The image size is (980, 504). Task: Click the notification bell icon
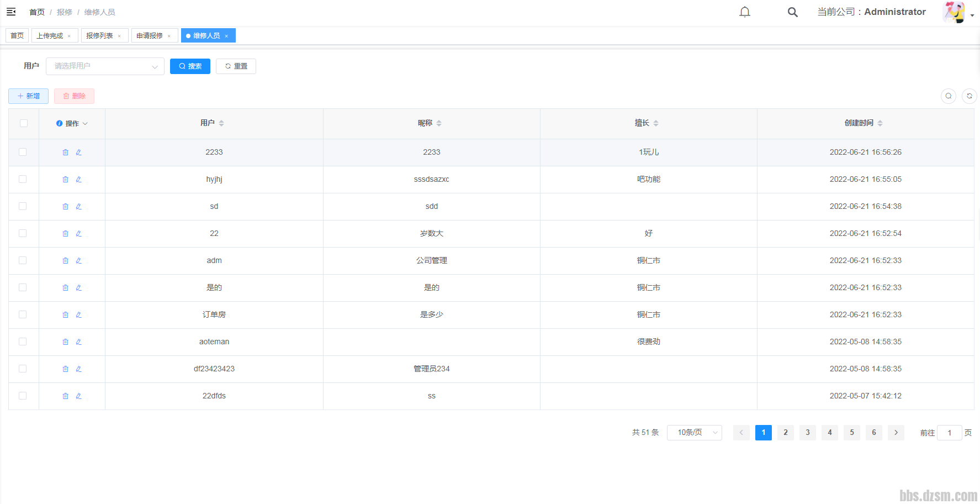(745, 12)
